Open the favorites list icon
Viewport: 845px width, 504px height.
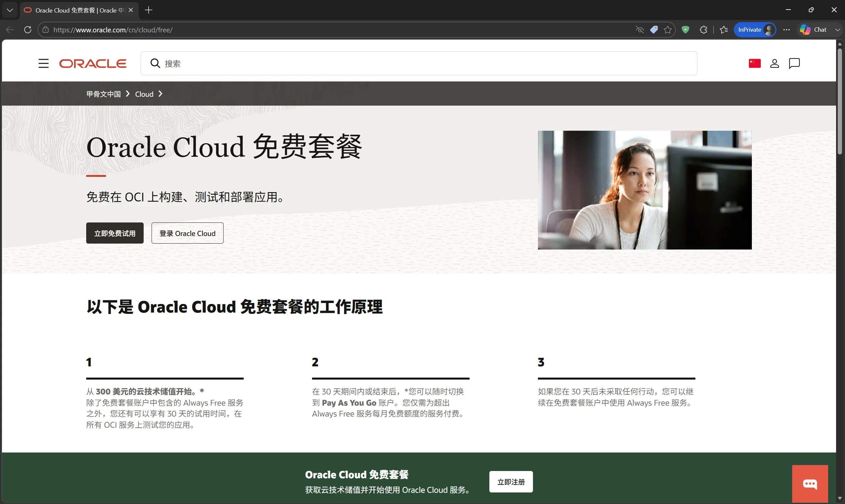724,30
